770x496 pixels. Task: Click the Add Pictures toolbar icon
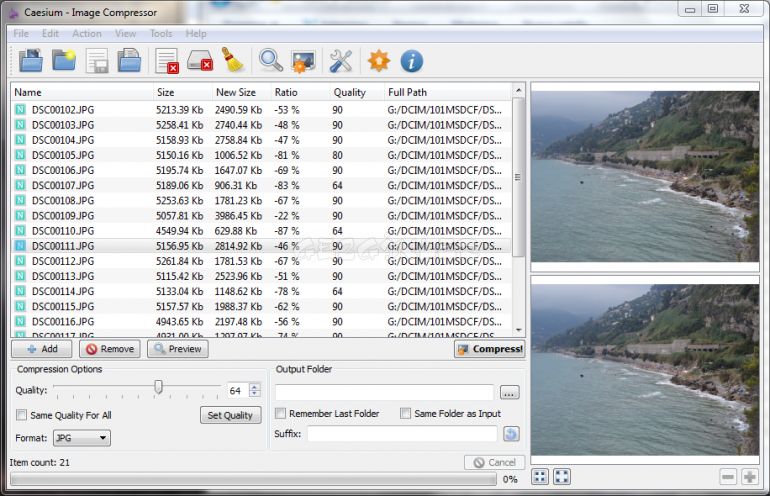coord(30,61)
